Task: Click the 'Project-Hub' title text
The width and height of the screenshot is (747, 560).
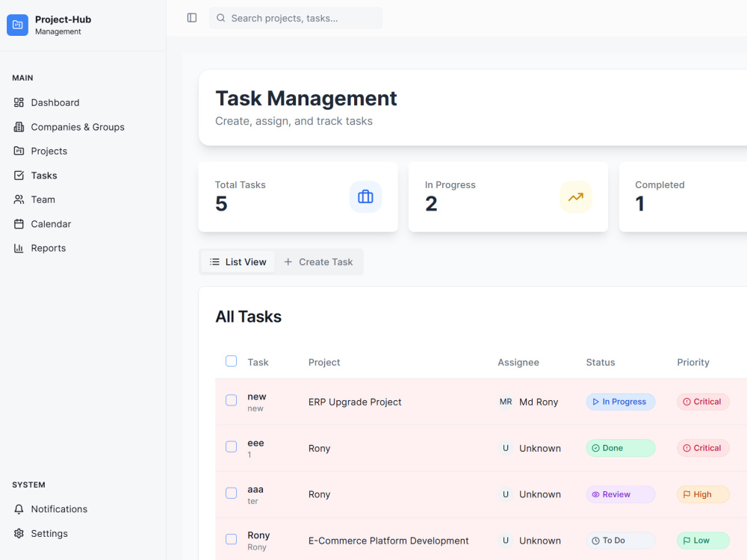Action: click(x=63, y=19)
